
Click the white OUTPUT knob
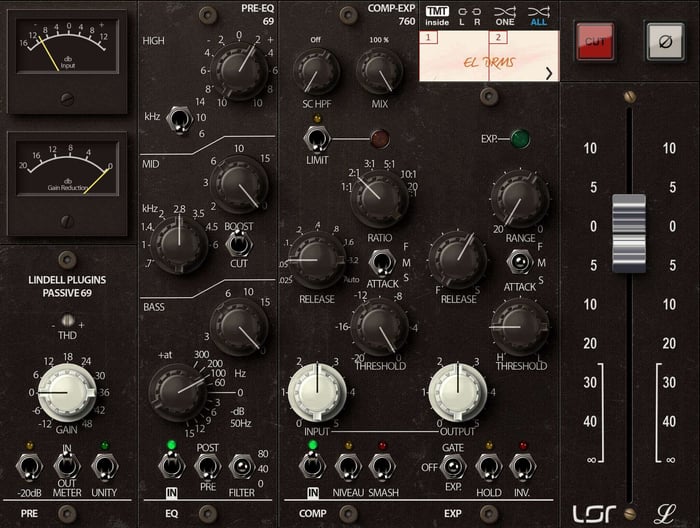point(458,392)
